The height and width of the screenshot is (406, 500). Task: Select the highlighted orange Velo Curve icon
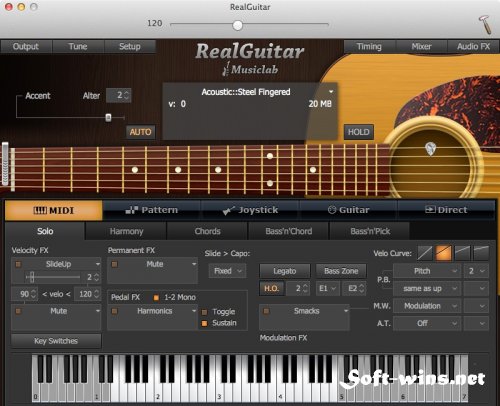pyautogui.click(x=444, y=253)
